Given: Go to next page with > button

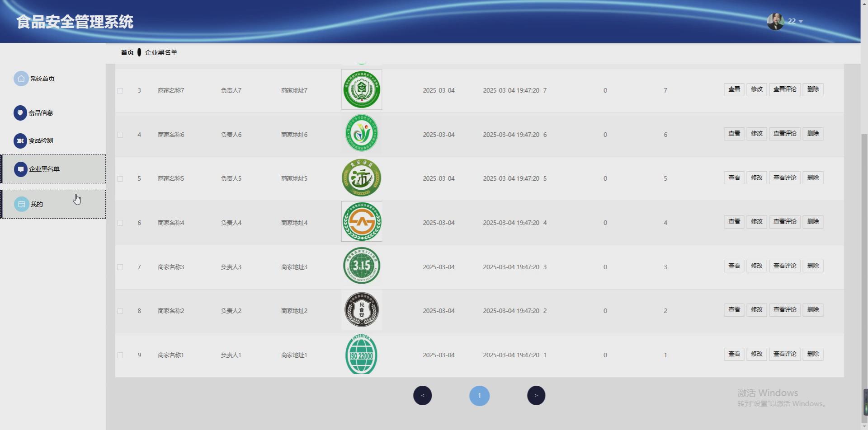Looking at the screenshot, I should 536,396.
